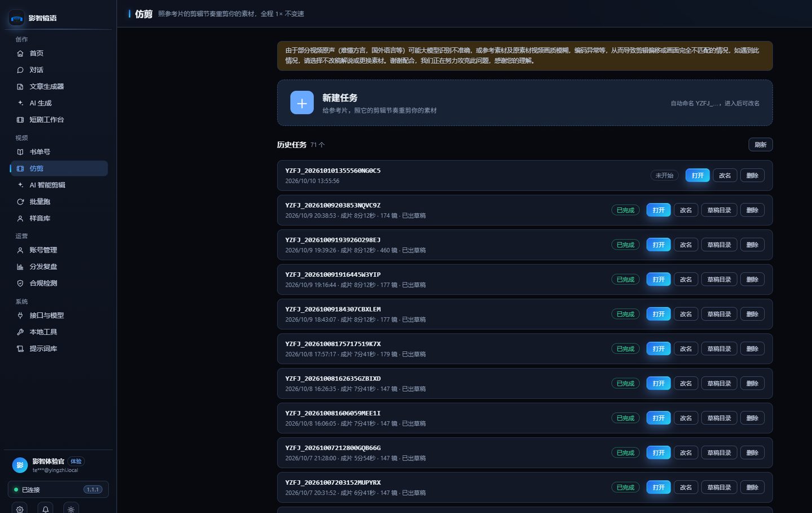
Task: Click 已完成 badge on the 20:38:53 task
Action: tap(625, 210)
